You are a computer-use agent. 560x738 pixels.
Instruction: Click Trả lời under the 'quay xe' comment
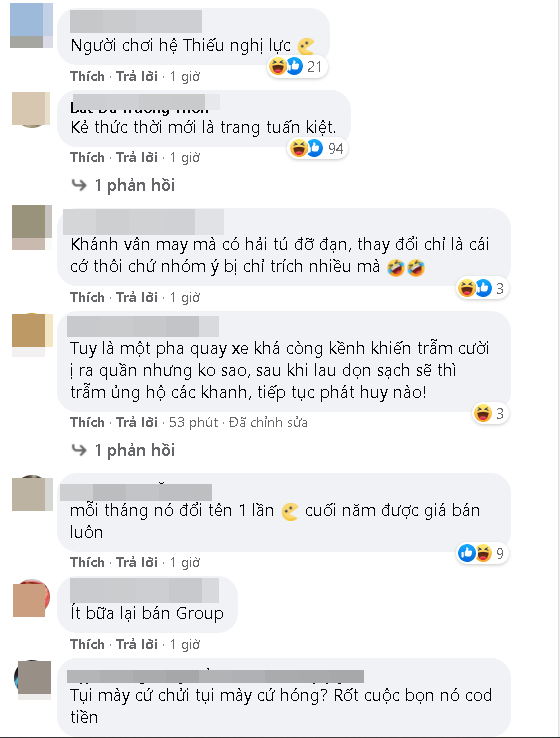tap(136, 422)
